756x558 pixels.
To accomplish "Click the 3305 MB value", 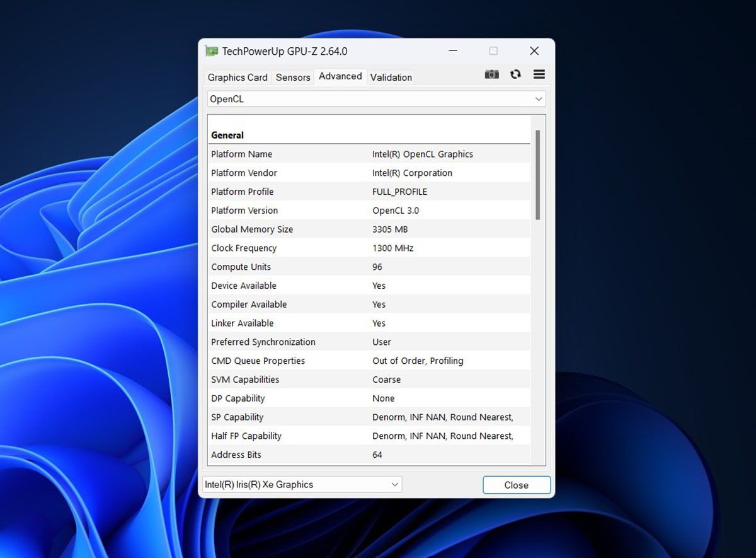I will pyautogui.click(x=390, y=230).
